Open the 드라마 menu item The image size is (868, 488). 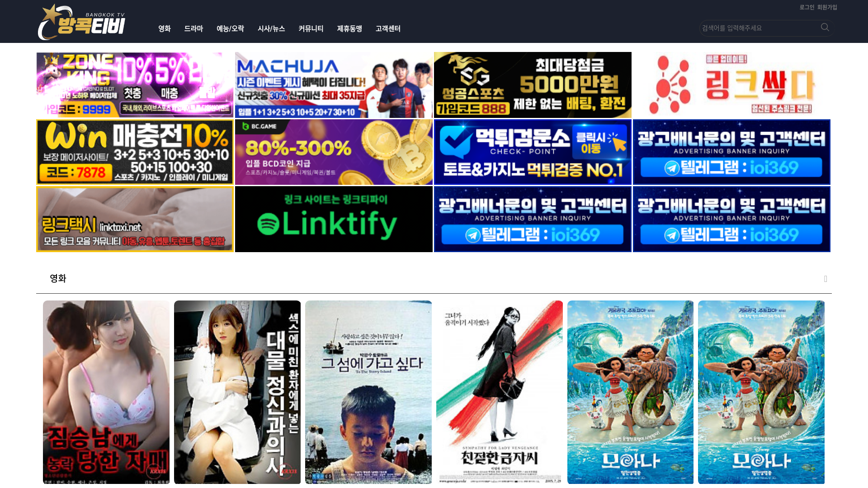click(193, 28)
